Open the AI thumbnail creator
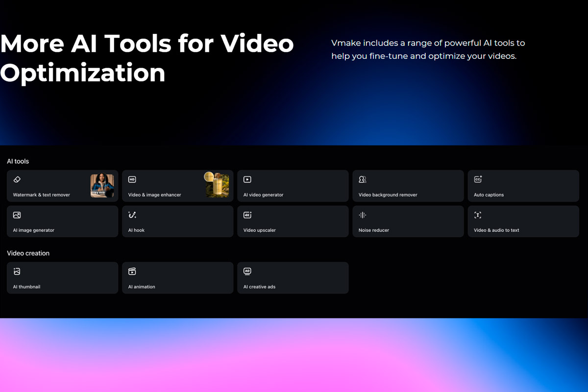Viewport: 588px width, 392px height. pyautogui.click(x=62, y=278)
